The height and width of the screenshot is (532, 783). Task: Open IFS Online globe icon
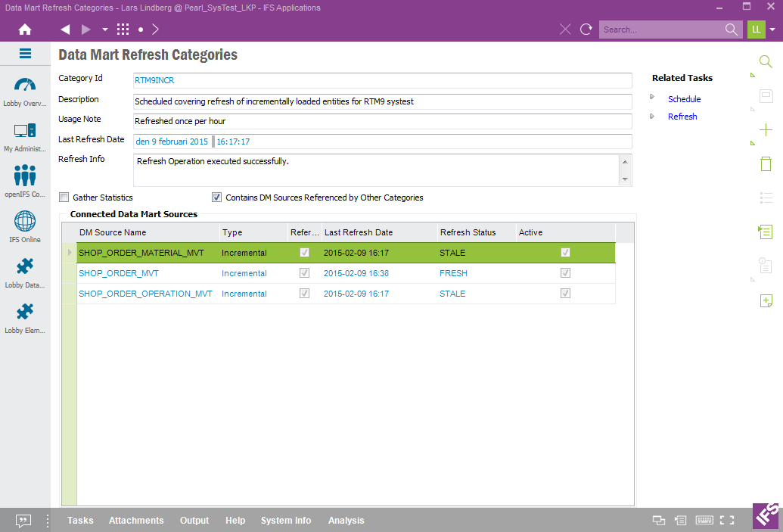click(25, 222)
